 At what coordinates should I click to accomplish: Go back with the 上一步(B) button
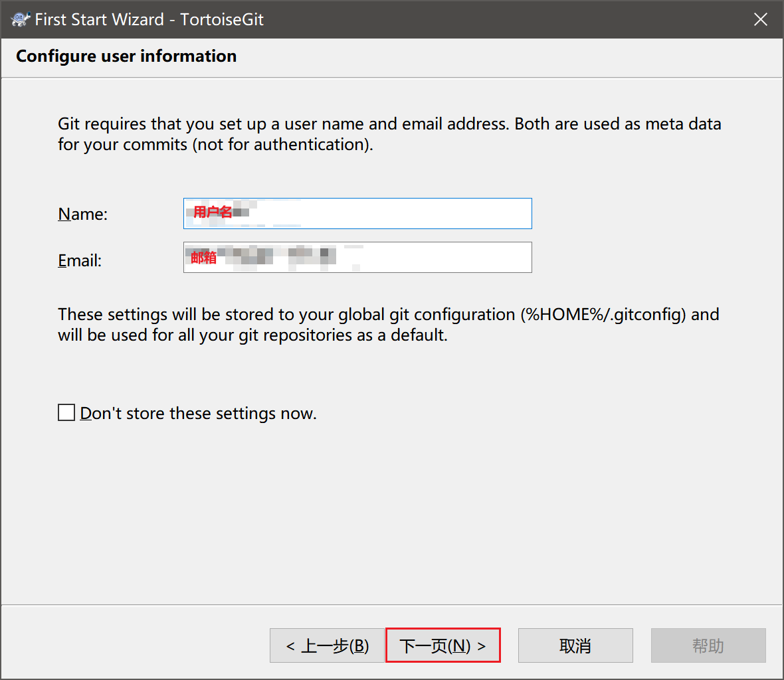click(x=327, y=645)
